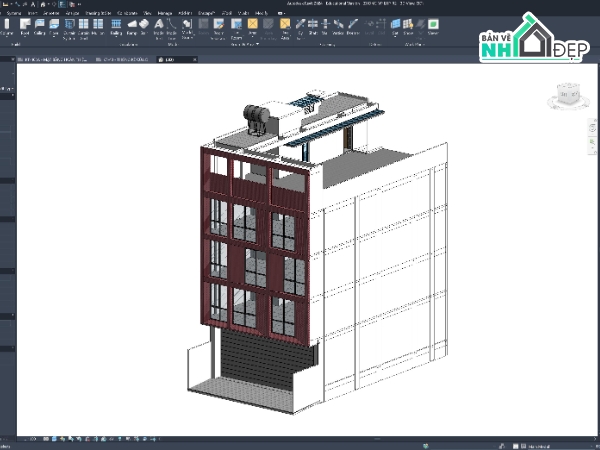
Task: Open the Work Plane Viewer
Action: coord(433,27)
